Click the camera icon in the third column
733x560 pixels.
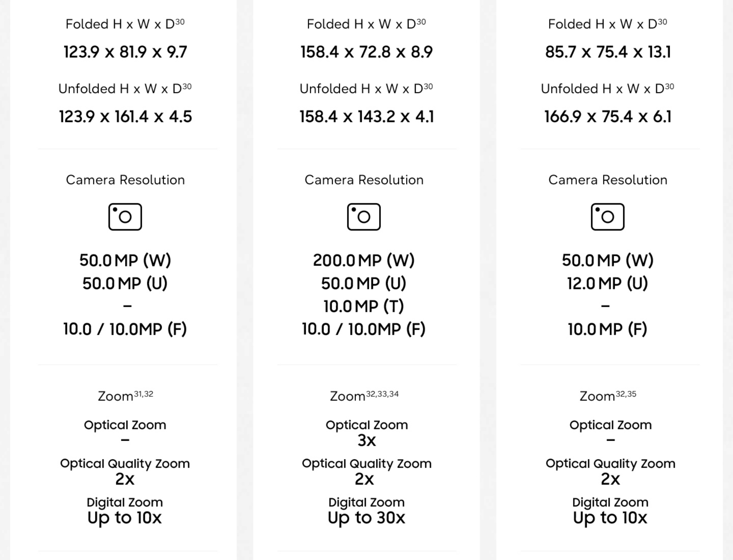coord(608,217)
